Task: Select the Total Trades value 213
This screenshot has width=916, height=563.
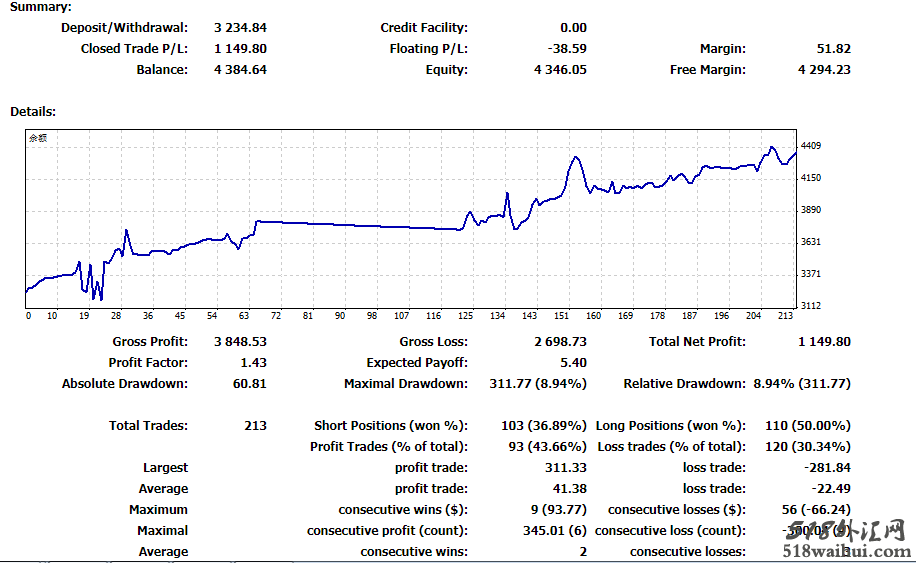Action: tap(255, 426)
